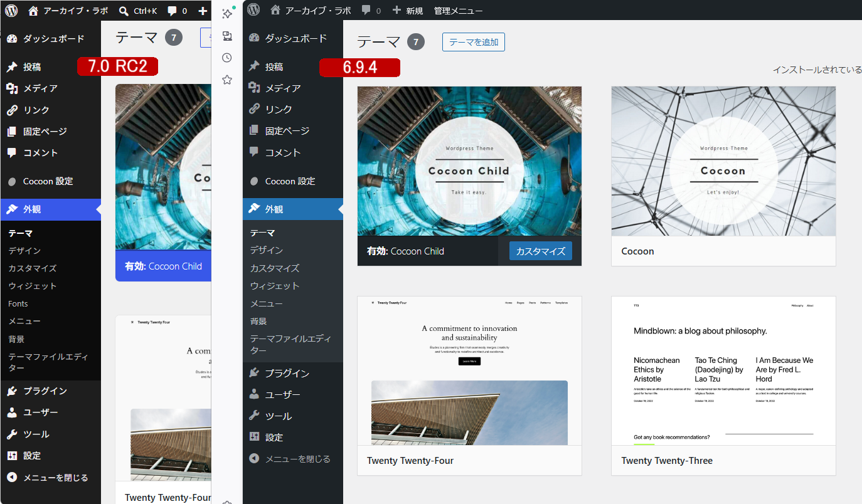
Task: Open 背景 submenu item in 7.0 RC2 window
Action: point(16,339)
